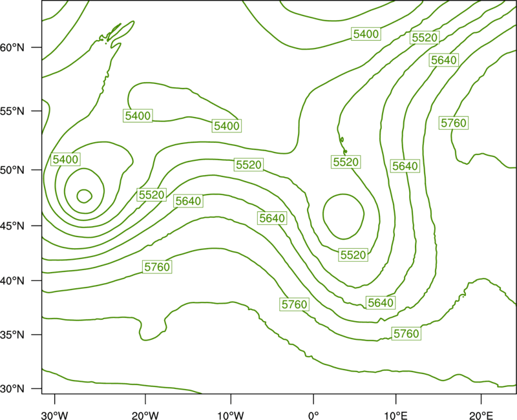
Task: Click the 30°N latitude axis label
Action: click(x=12, y=389)
